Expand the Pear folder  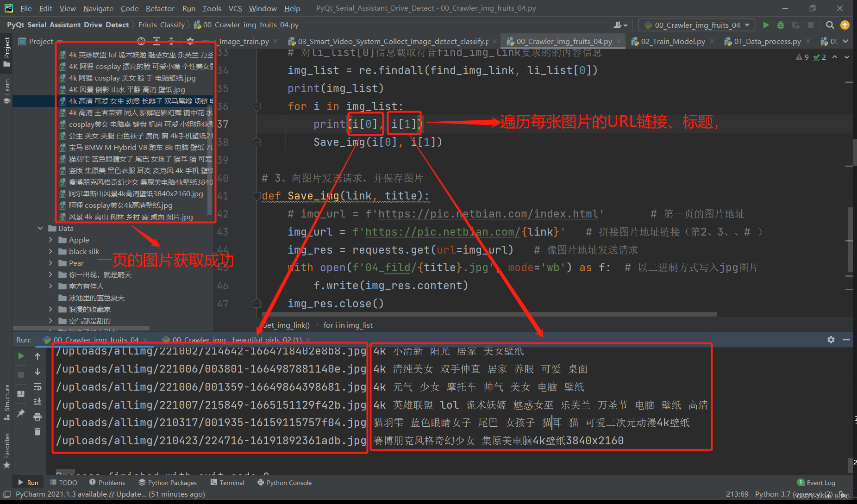pyautogui.click(x=50, y=263)
